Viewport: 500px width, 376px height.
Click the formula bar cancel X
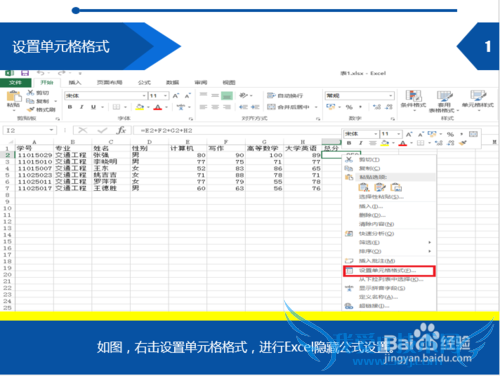point(82,130)
